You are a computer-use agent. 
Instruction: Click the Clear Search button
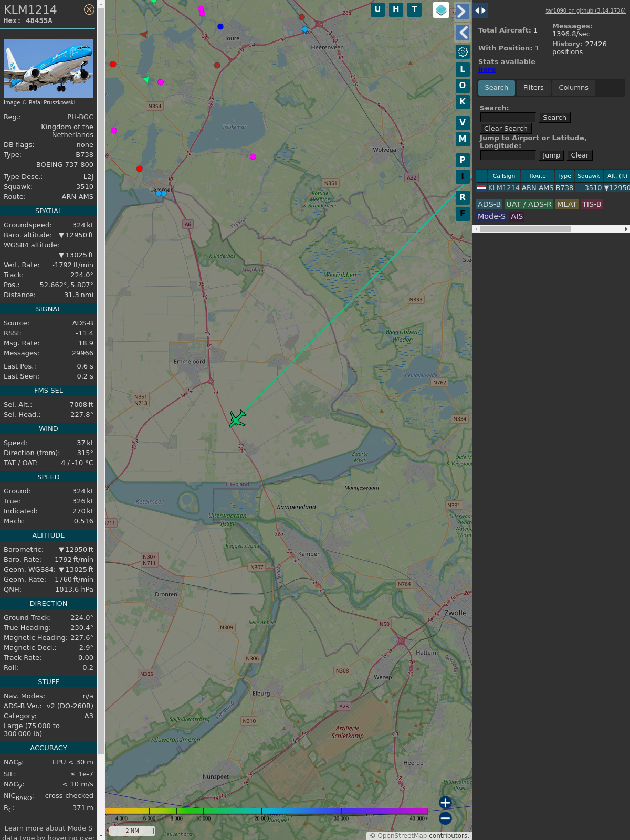[506, 129]
